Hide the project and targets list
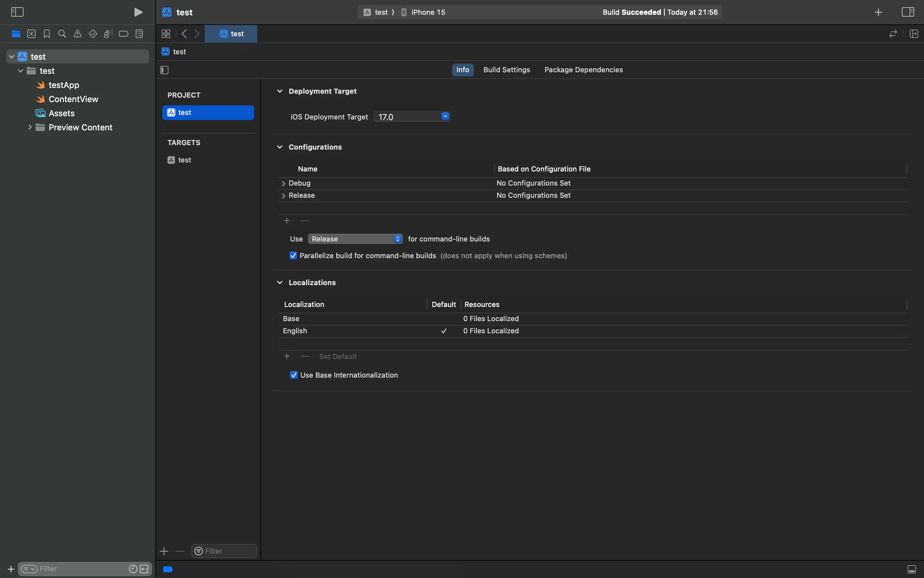 tap(164, 70)
